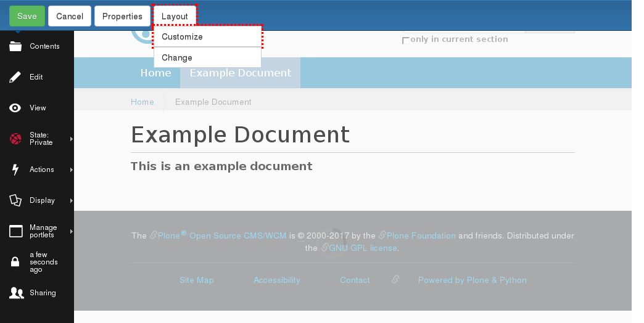Click the Actions lightning bolt icon
644x323 pixels.
point(15,170)
